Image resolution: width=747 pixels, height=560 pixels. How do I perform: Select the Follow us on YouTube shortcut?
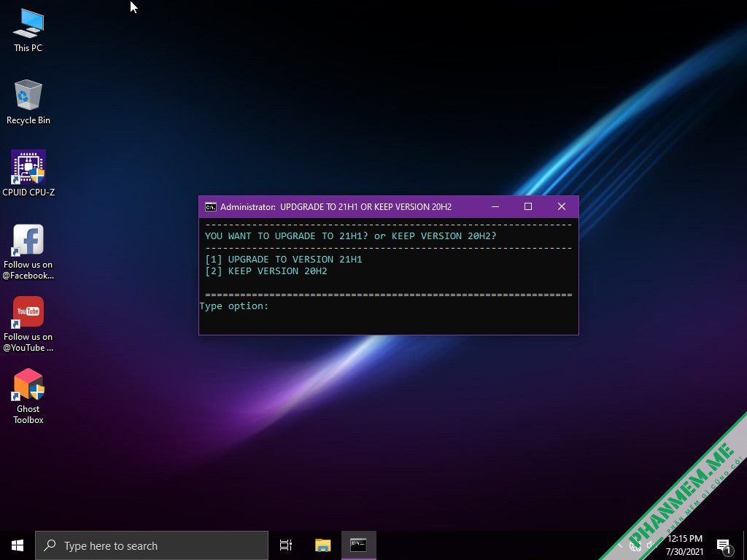[x=28, y=324]
